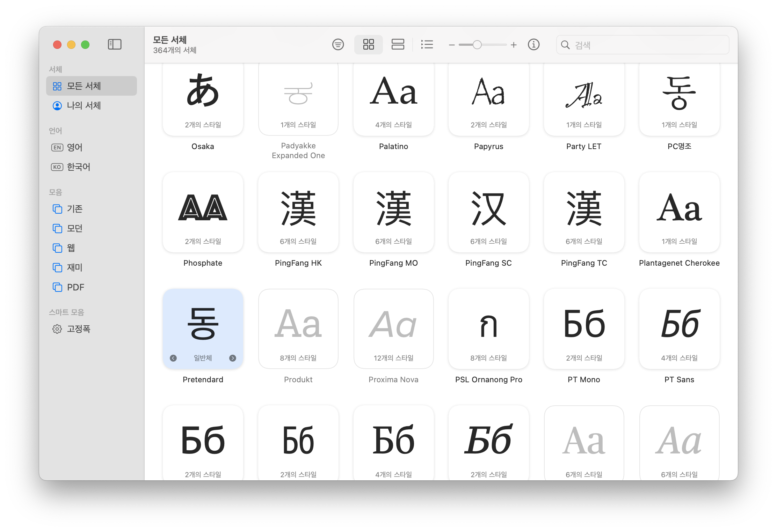Image resolution: width=777 pixels, height=532 pixels.
Task: Select the Padyakke Expanded One font card
Action: (298, 99)
